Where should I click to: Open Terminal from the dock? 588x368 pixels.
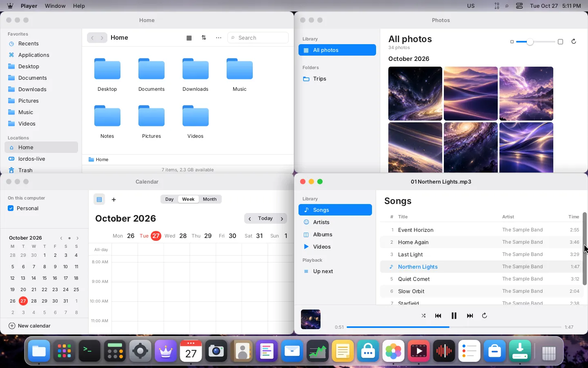[89, 351]
